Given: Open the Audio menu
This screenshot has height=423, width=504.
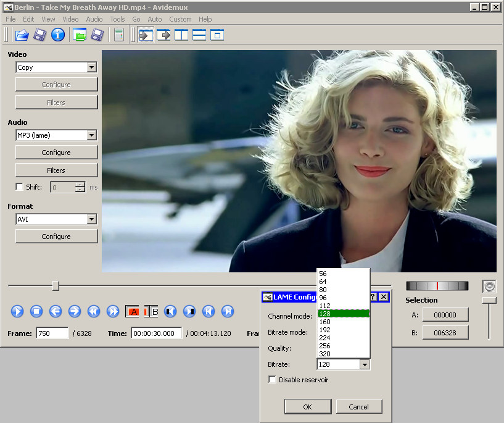Looking at the screenshot, I should (94, 19).
